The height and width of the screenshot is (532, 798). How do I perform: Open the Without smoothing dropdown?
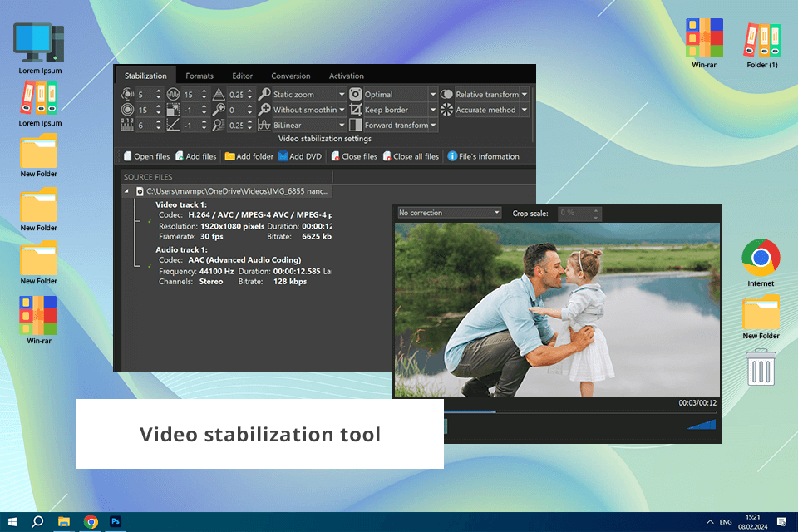[309, 110]
